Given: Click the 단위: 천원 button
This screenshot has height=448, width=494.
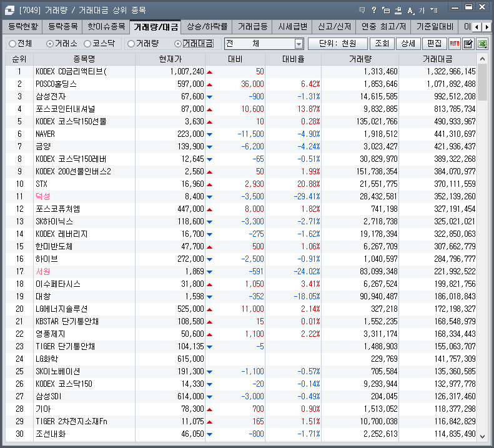Looking at the screenshot, I should click(x=337, y=44).
